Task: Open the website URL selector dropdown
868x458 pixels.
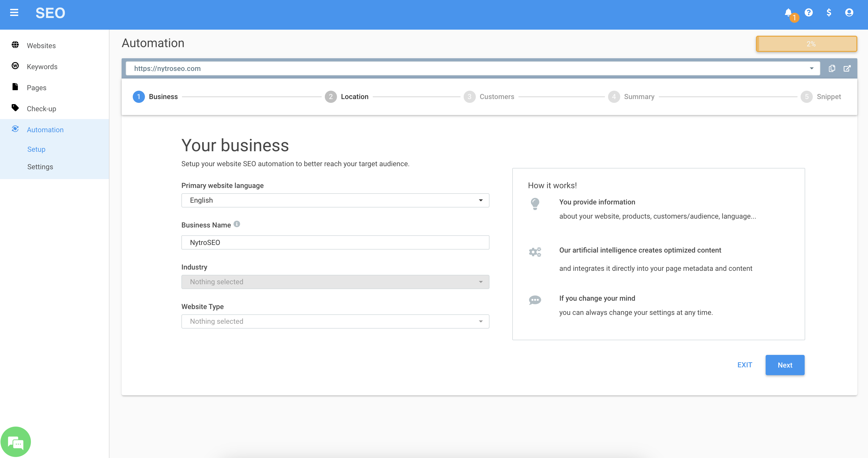Action: (473, 68)
